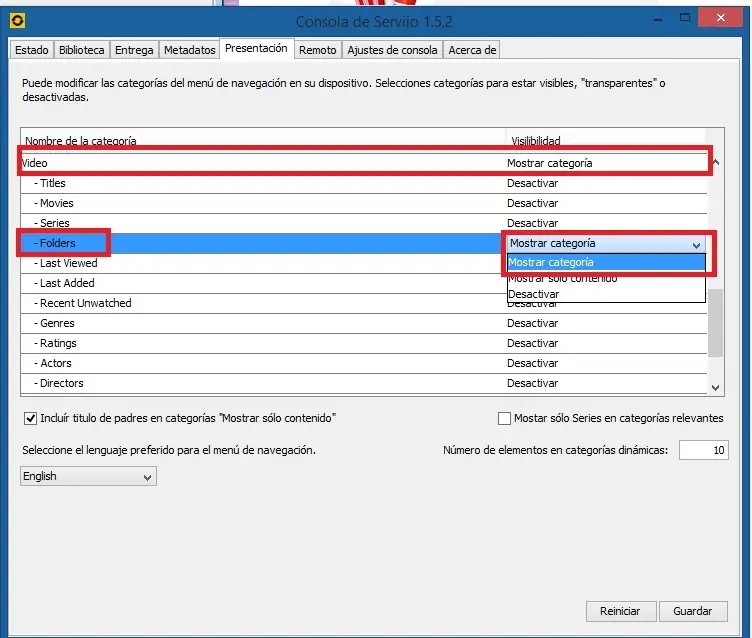
Task: Click the dynamic categories number field
Action: tap(703, 451)
